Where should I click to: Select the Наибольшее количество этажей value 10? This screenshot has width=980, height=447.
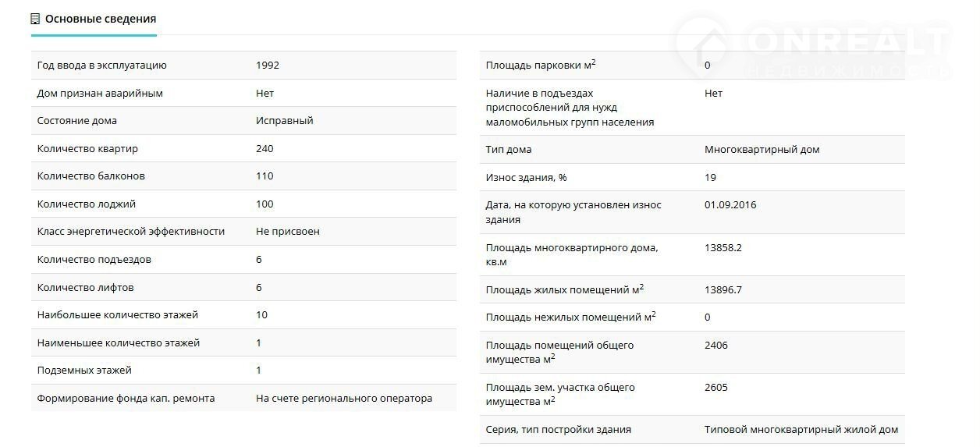[261, 315]
